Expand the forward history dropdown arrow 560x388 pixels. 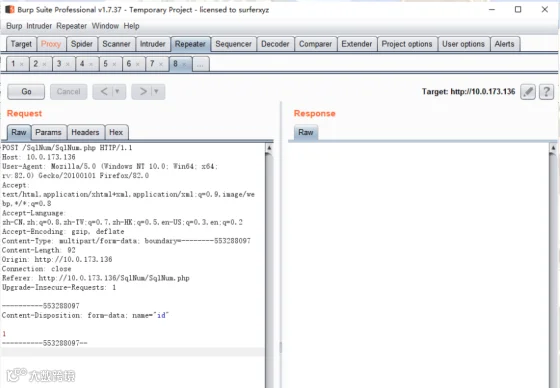click(156, 91)
